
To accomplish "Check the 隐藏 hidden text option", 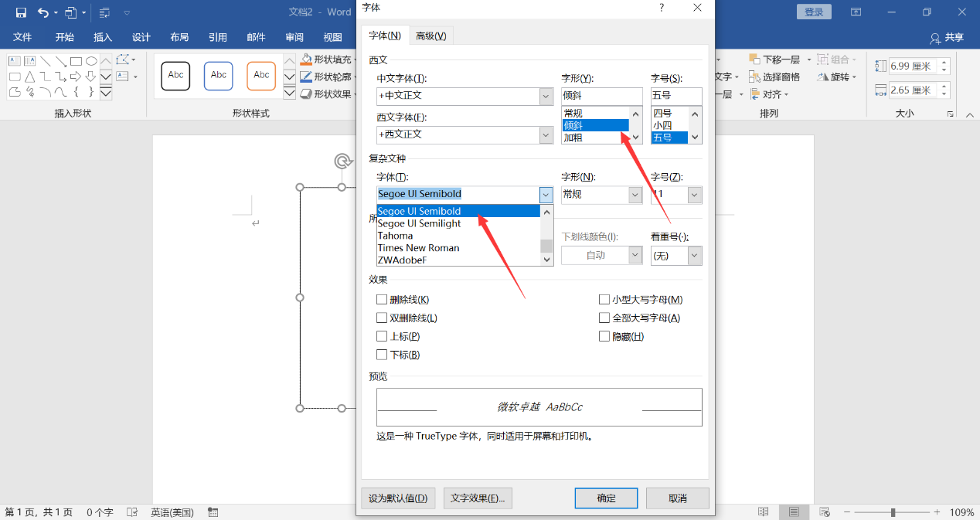I will pyautogui.click(x=604, y=336).
